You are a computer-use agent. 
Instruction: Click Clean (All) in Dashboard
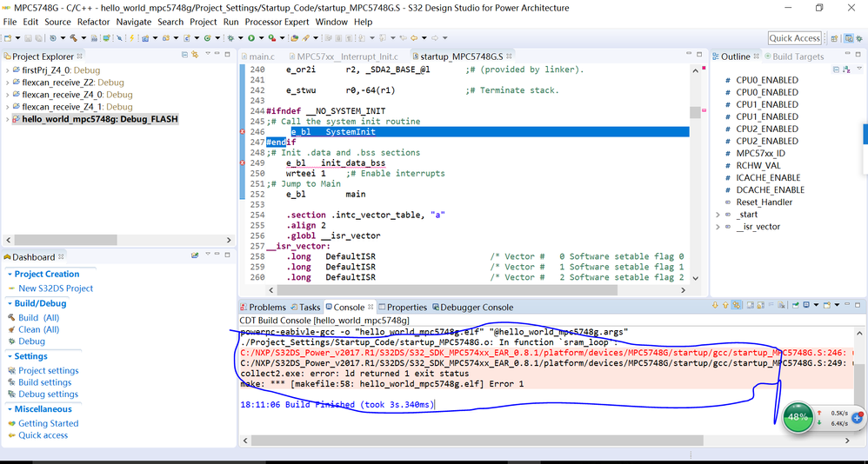point(38,329)
